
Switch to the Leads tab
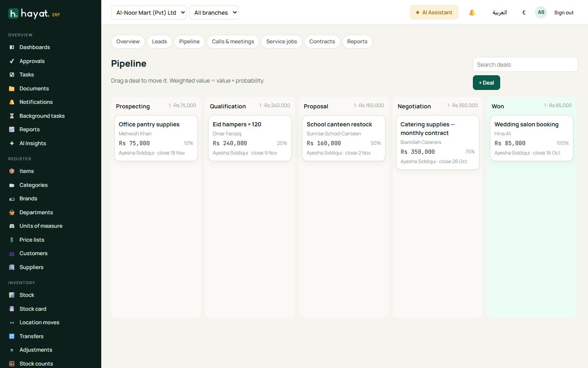[159, 42]
